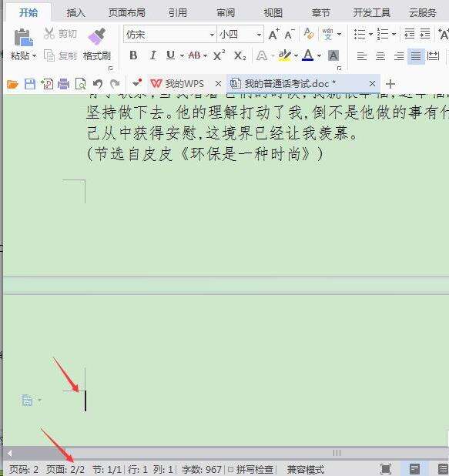Toggle italic formatting
This screenshot has width=449, height=476.
152,55
